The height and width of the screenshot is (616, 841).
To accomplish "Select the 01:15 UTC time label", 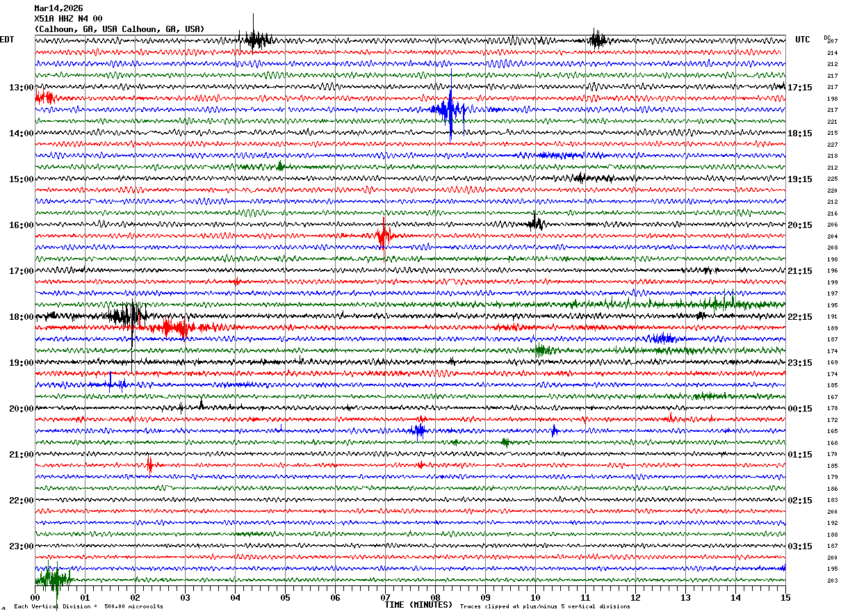I will [800, 455].
